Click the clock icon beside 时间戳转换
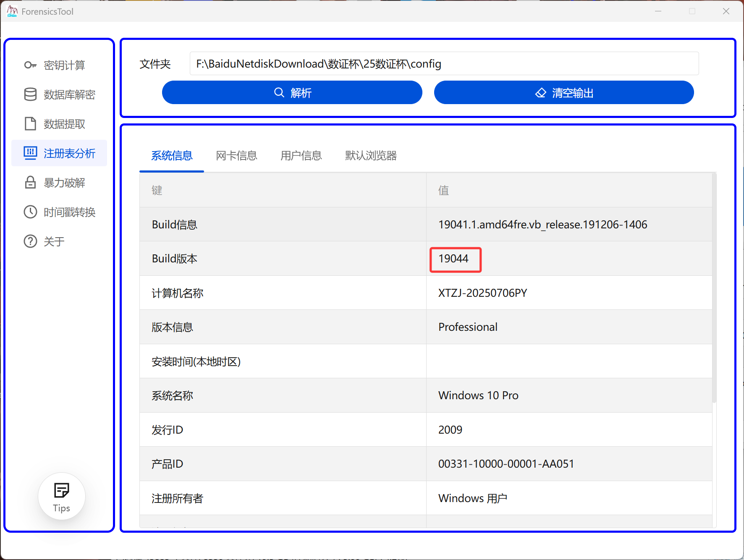The height and width of the screenshot is (560, 744). pyautogui.click(x=30, y=212)
